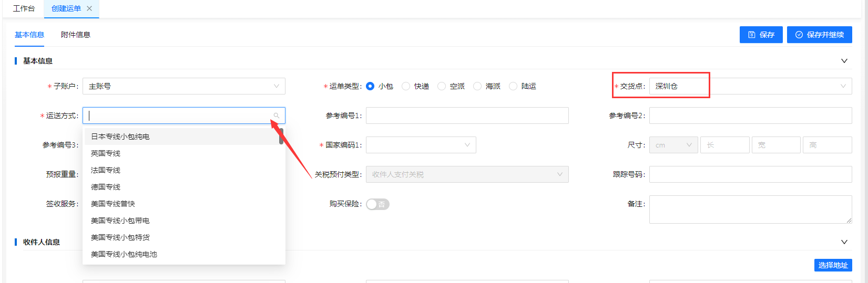Collapse the 基本信息 section chevron
This screenshot has width=868, height=283.
844,61
